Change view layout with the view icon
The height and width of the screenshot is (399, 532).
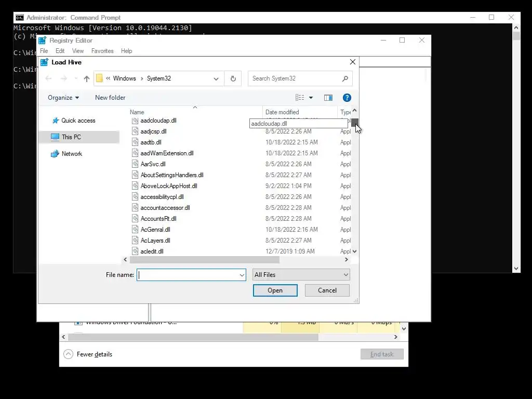coord(300,98)
